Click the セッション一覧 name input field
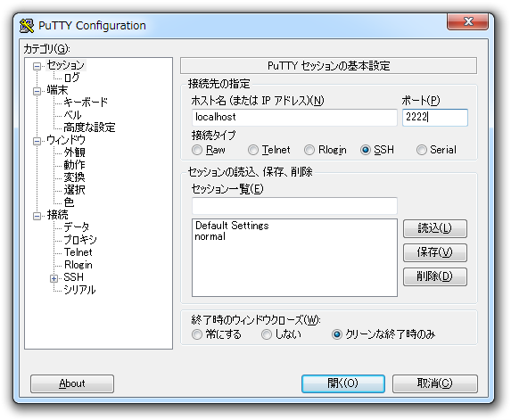The height and width of the screenshot is (420, 511). [294, 206]
